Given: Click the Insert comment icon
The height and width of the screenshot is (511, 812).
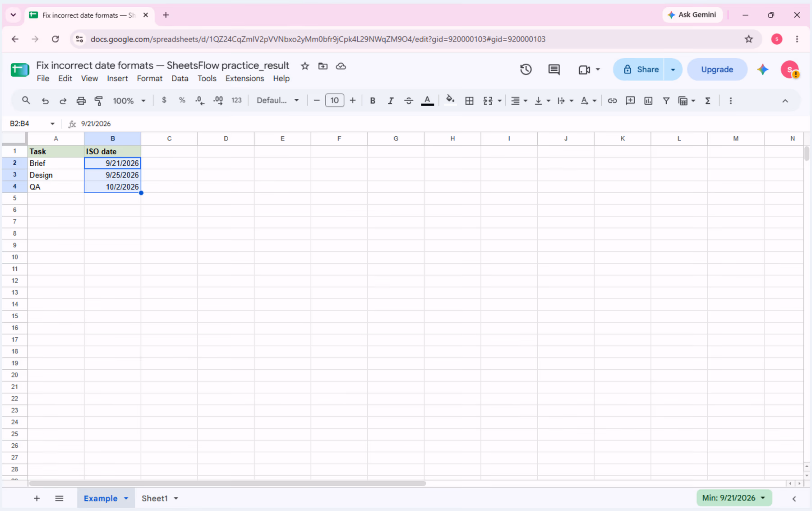Looking at the screenshot, I should pyautogui.click(x=630, y=101).
